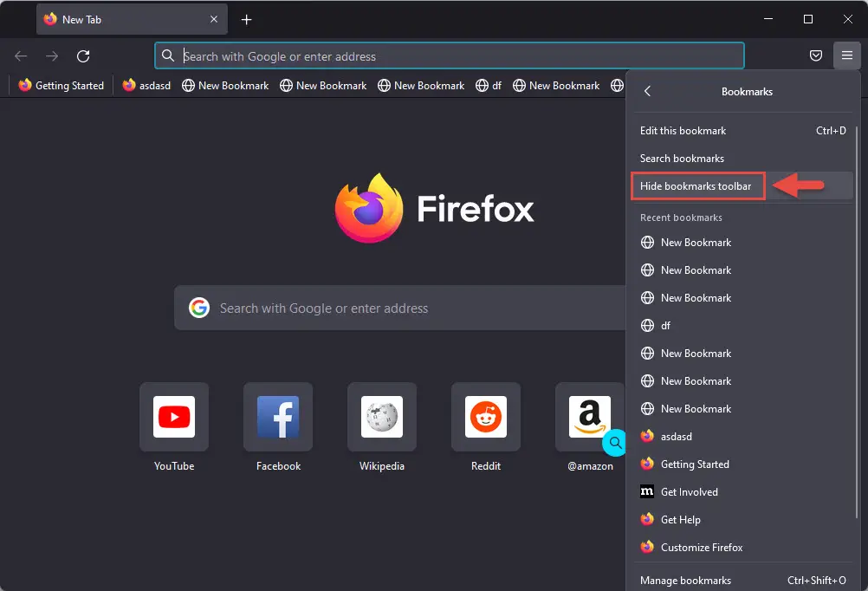Viewport: 868px width, 591px height.
Task: Maximize the Firefox window
Action: pos(808,19)
